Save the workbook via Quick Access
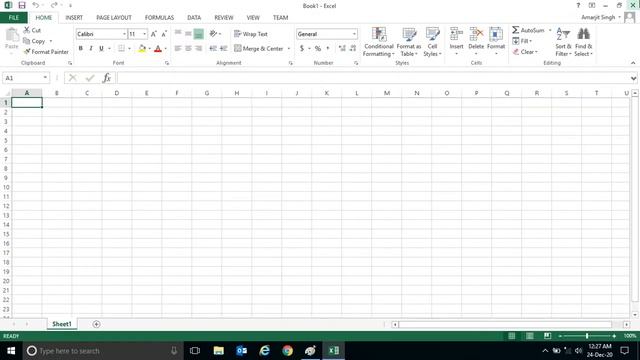The width and height of the screenshot is (640, 360). click(22, 5)
